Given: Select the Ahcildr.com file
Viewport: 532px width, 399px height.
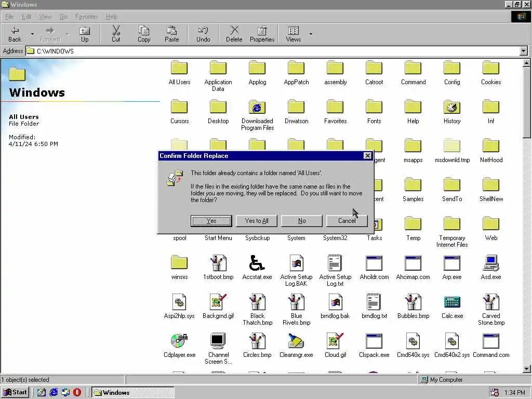Looking at the screenshot, I should tap(374, 268).
